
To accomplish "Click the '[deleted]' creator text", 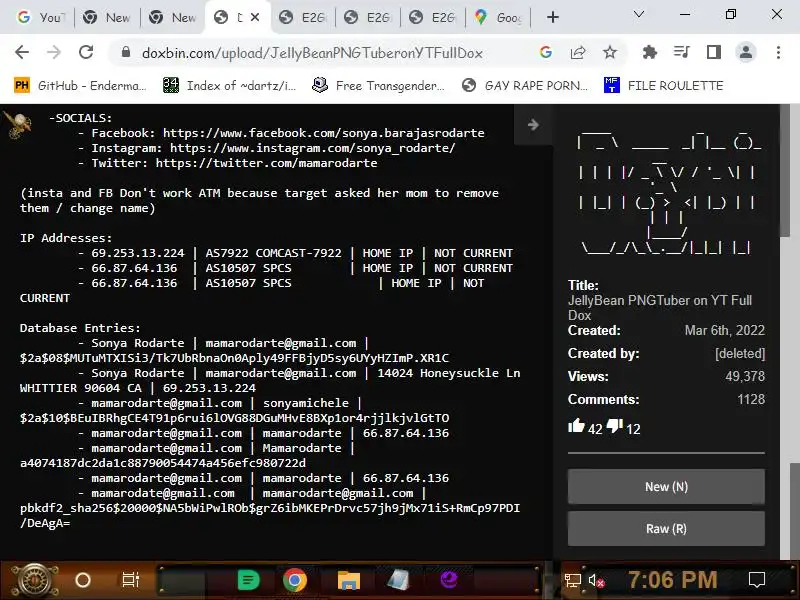I will 740,353.
